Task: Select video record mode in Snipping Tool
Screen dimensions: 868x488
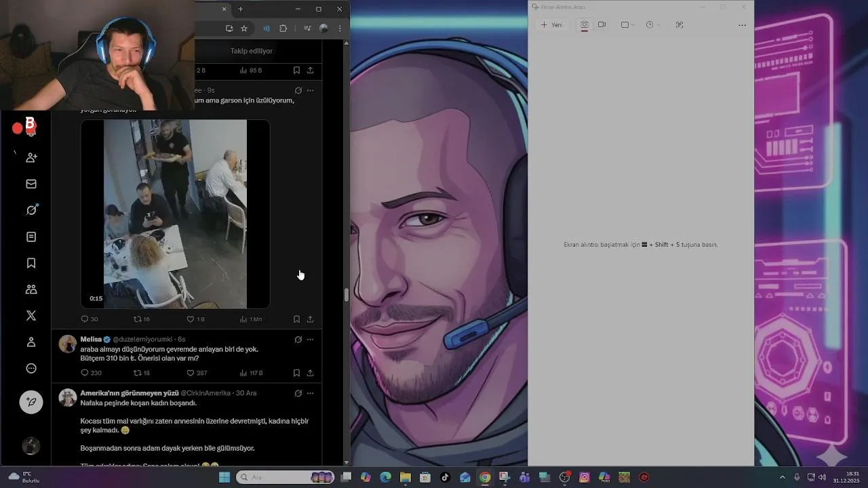Action: click(601, 25)
